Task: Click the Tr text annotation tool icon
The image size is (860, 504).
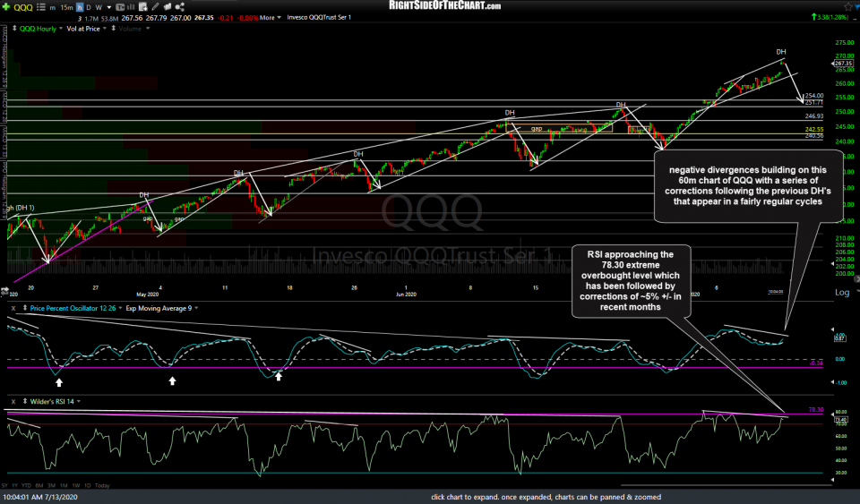Action: tap(120, 7)
